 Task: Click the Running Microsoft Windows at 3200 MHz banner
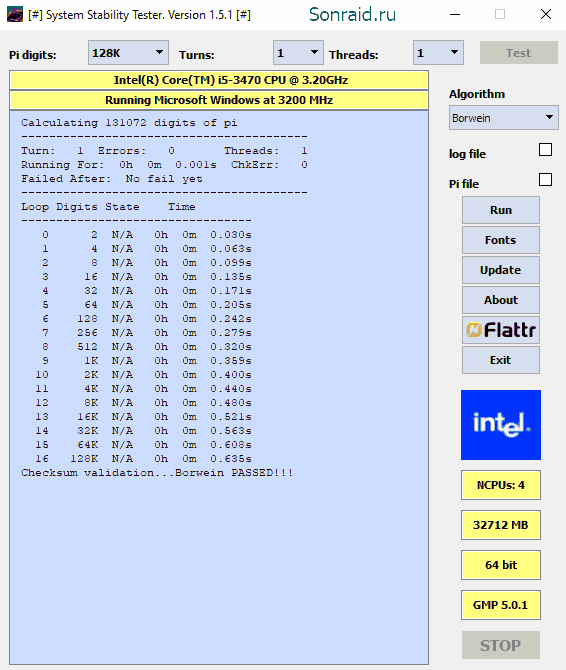[219, 100]
